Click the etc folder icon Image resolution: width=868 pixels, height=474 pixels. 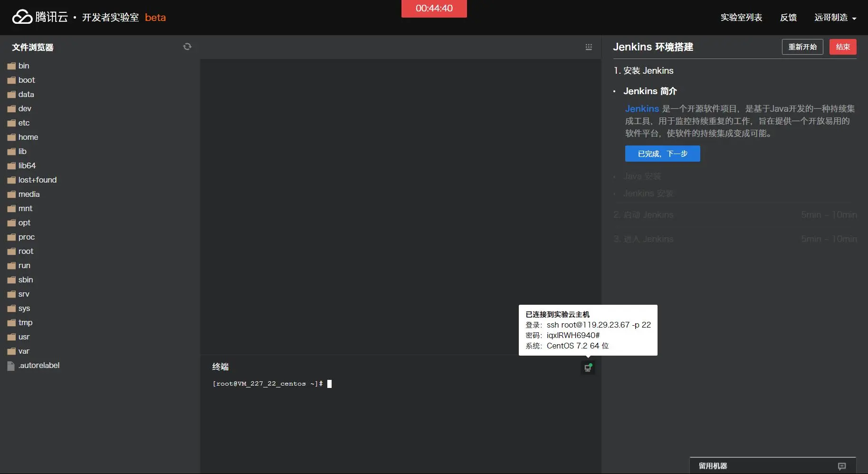[x=11, y=123]
